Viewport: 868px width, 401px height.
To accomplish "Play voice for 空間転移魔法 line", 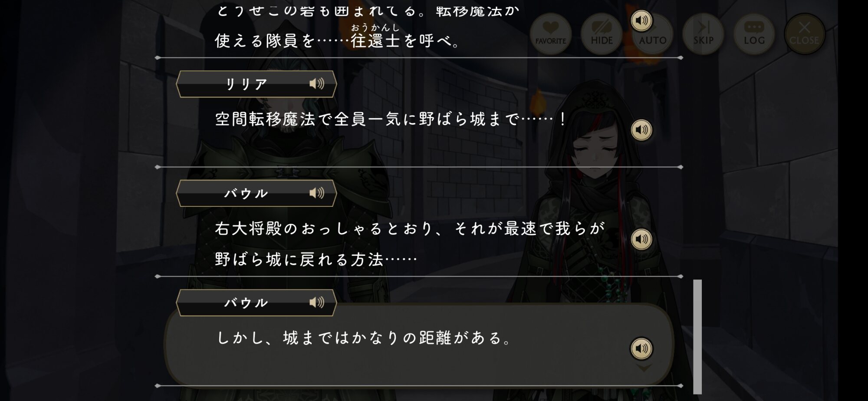I will point(641,130).
